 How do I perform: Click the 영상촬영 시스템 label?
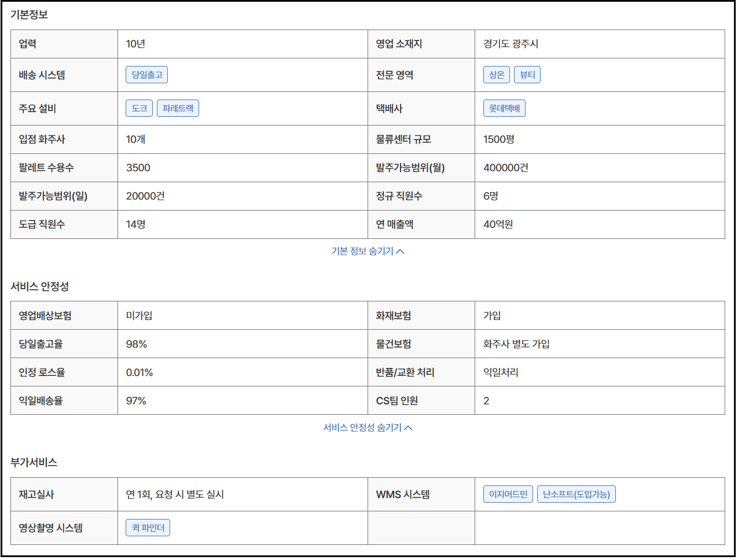[x=50, y=528]
